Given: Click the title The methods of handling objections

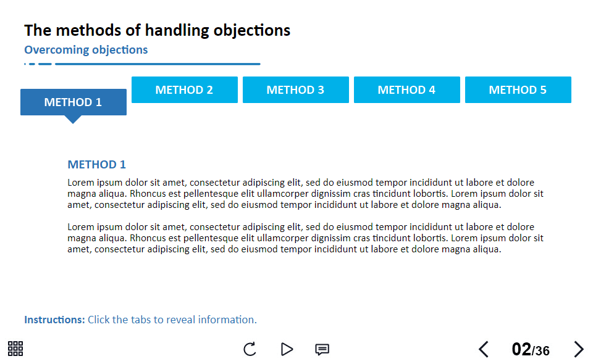Looking at the screenshot, I should 158,31.
